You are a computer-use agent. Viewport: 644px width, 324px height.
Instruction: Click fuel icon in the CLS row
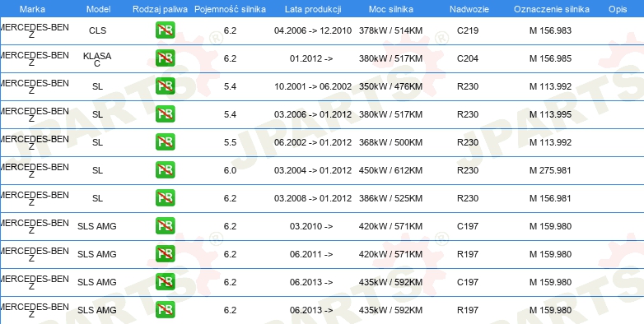point(165,30)
